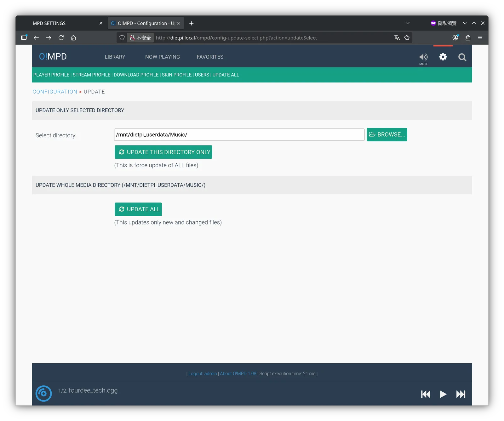Skip to the next track
This screenshot has width=504, height=421.
point(461,394)
